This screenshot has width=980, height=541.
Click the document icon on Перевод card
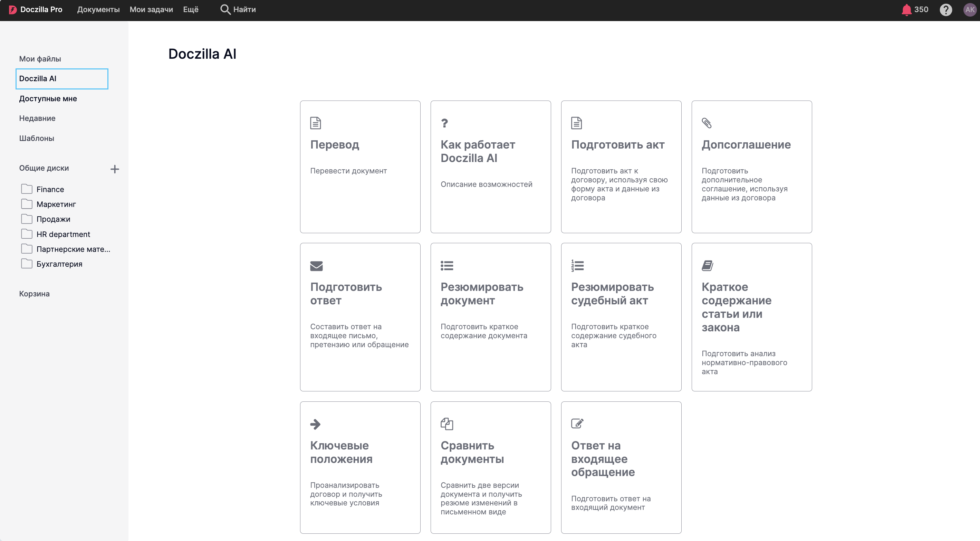[x=315, y=123]
